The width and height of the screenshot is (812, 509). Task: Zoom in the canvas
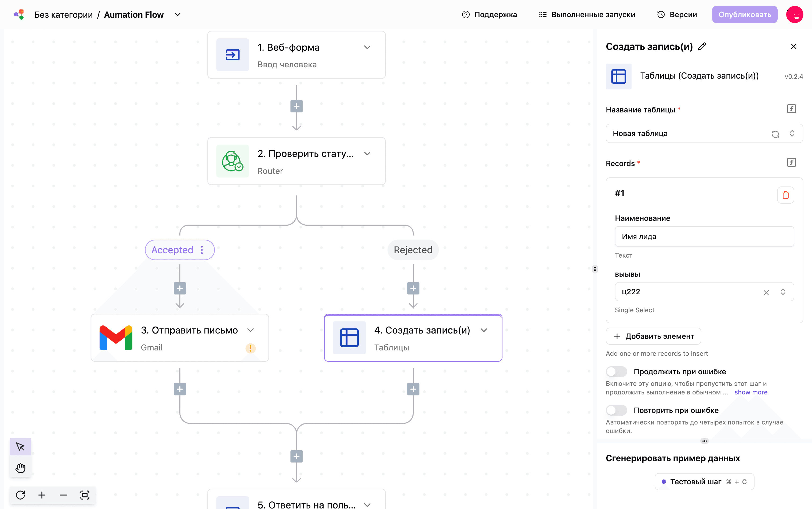(42, 495)
